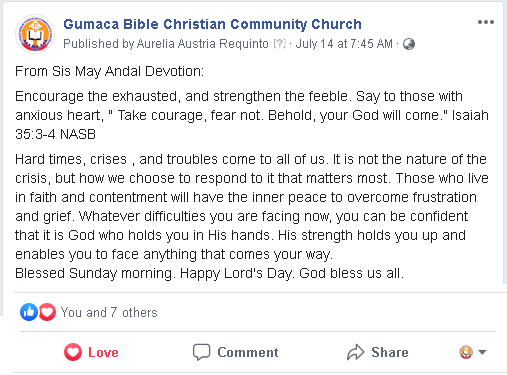Click the Share button

tap(377, 352)
